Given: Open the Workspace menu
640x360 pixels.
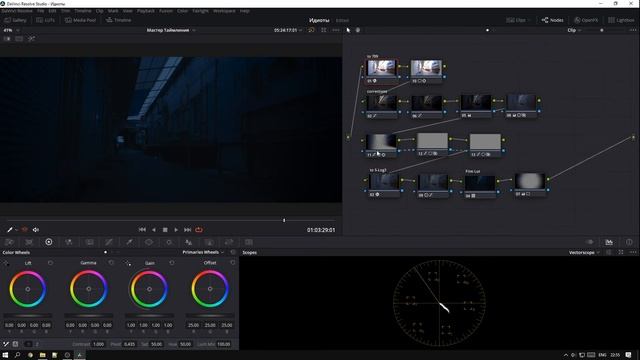Looking at the screenshot, I should [x=224, y=11].
